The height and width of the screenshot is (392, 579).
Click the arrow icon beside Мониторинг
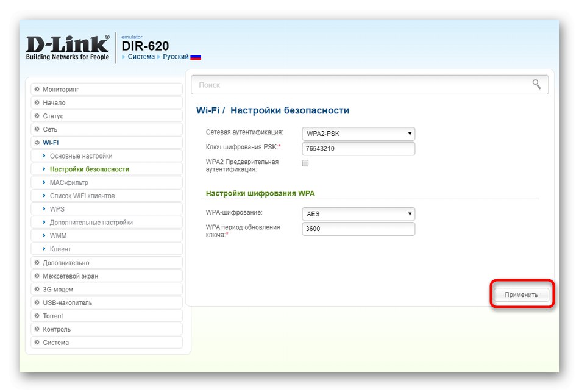tap(37, 89)
